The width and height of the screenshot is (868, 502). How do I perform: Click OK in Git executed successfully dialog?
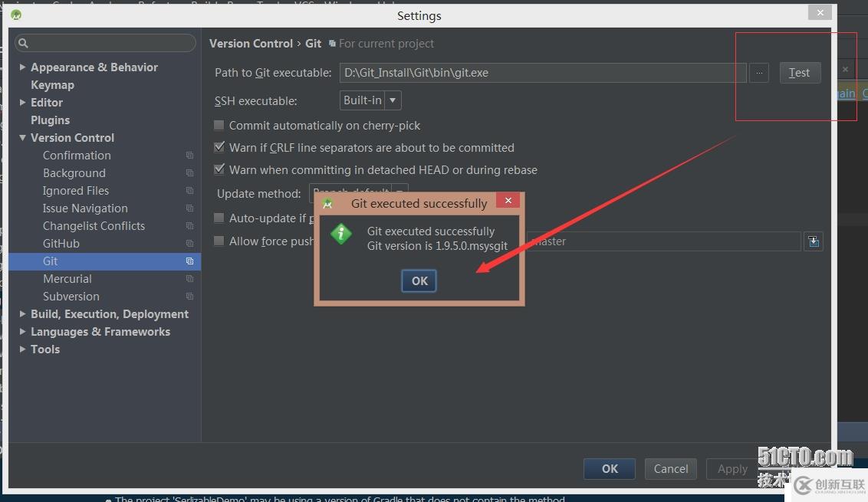[419, 281]
